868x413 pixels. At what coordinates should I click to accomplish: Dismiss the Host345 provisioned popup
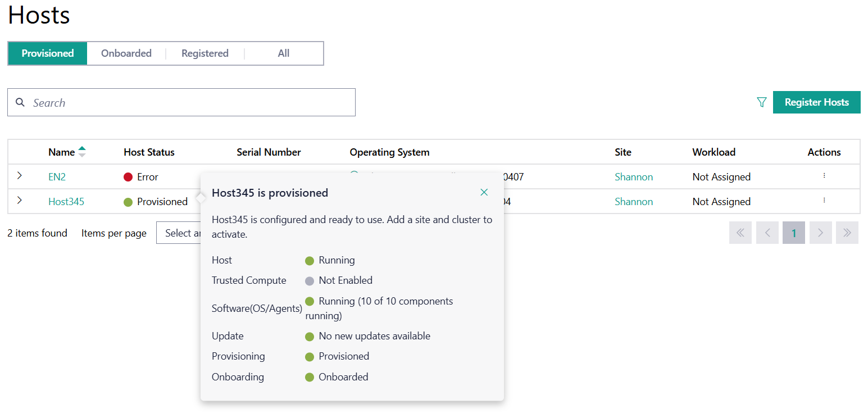[484, 192]
